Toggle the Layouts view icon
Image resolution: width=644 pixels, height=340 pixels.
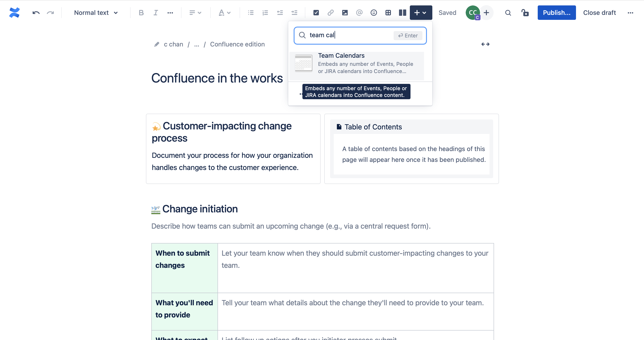coord(402,12)
